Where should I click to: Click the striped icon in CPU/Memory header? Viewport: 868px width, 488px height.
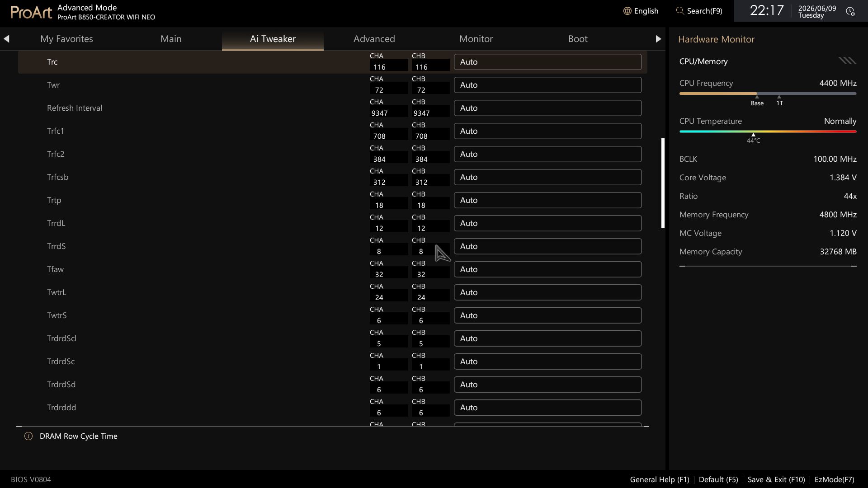pos(847,61)
